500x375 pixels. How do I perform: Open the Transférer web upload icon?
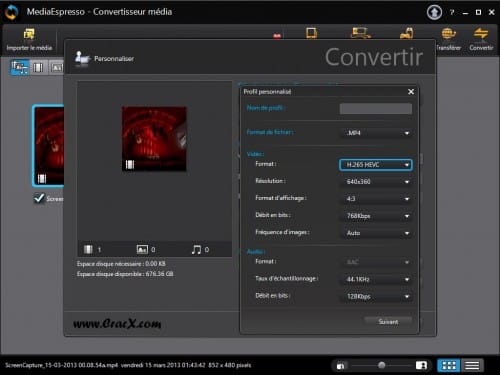(x=448, y=34)
